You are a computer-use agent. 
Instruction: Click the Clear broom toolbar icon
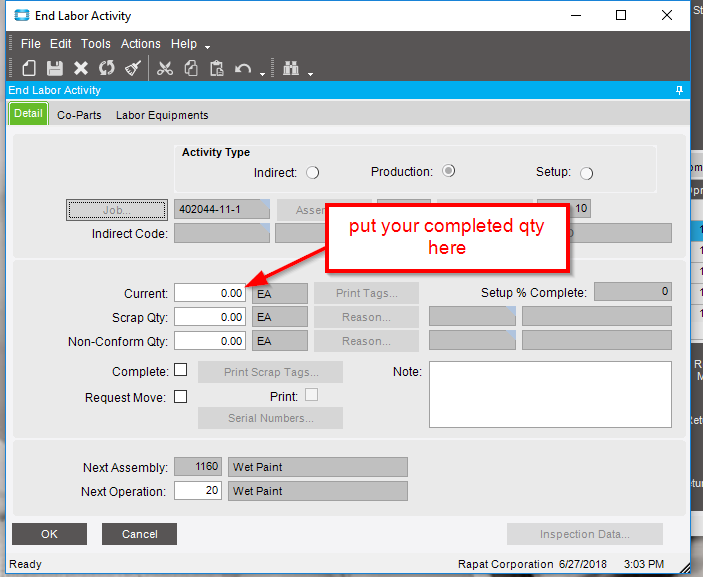(133, 68)
